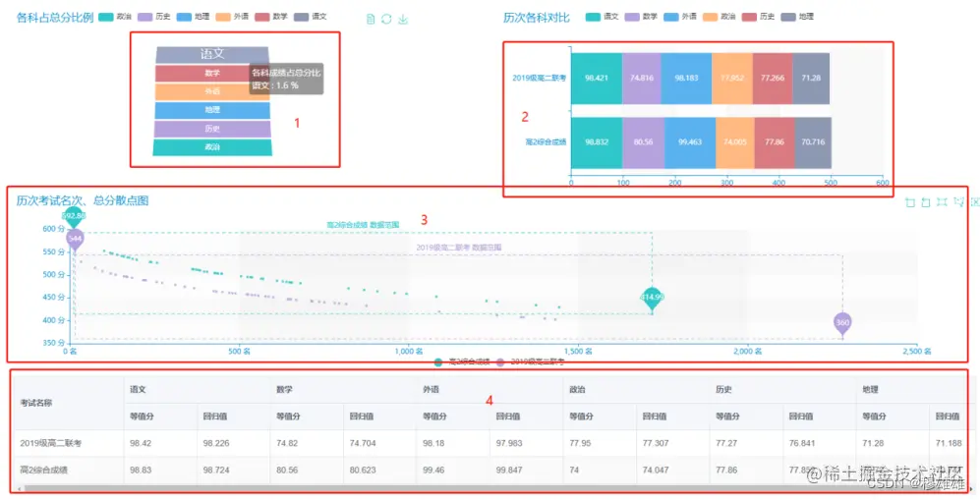Screen dimensions: 980x500
Task: Click table cell 98.226
Action: pos(216,444)
